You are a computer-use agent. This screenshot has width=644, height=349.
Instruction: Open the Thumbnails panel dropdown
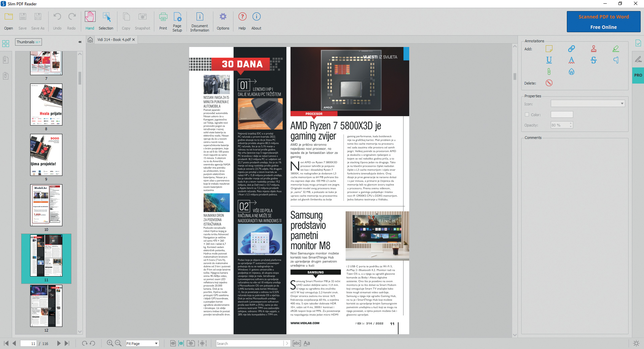click(x=29, y=42)
